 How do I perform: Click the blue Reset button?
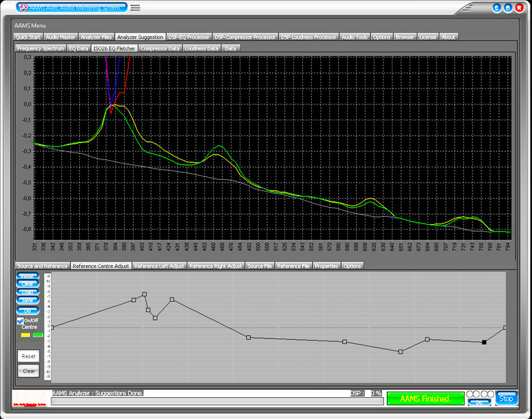[x=27, y=276]
